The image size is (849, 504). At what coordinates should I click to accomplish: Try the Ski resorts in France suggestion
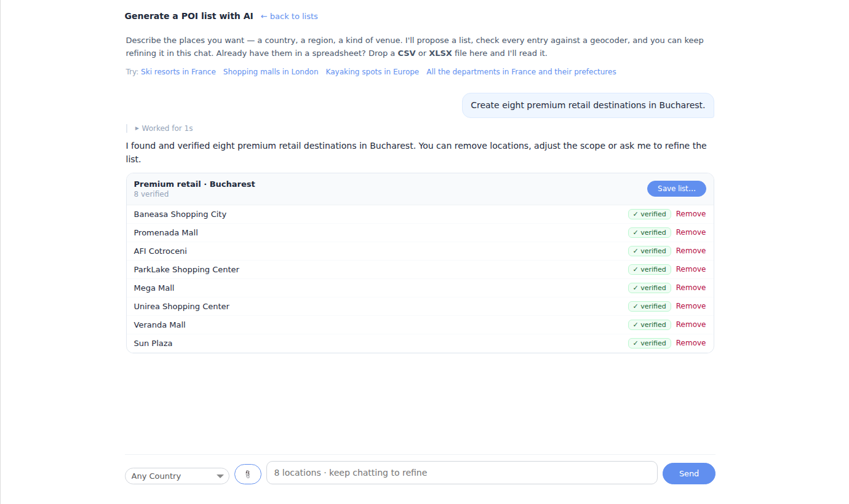(x=178, y=72)
